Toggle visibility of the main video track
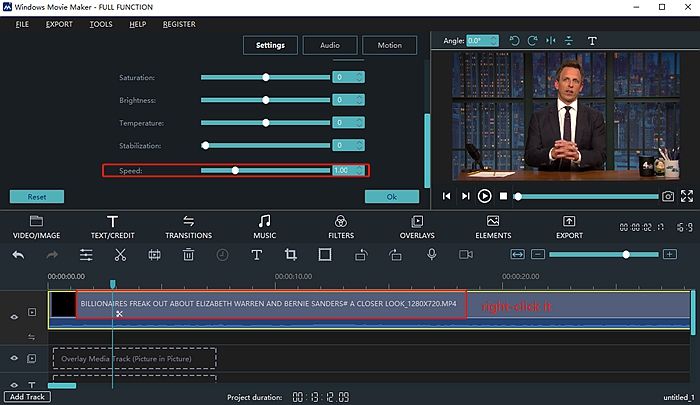700x405 pixels. click(x=14, y=317)
